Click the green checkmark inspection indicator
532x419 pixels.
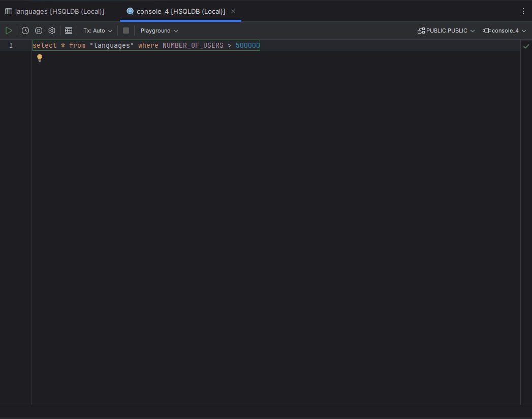526,46
